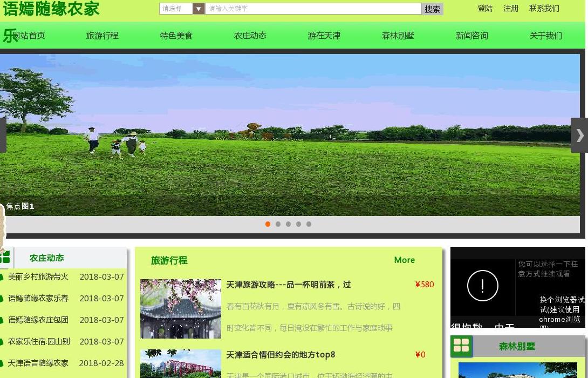
Task: Click the 森林别墅 panel grid icon
Action: (x=461, y=346)
